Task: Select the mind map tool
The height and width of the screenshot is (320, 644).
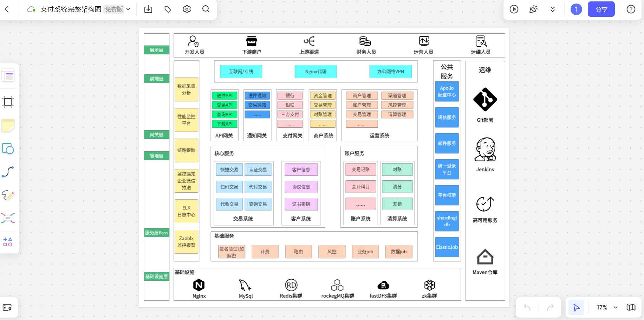Action: 8,218
